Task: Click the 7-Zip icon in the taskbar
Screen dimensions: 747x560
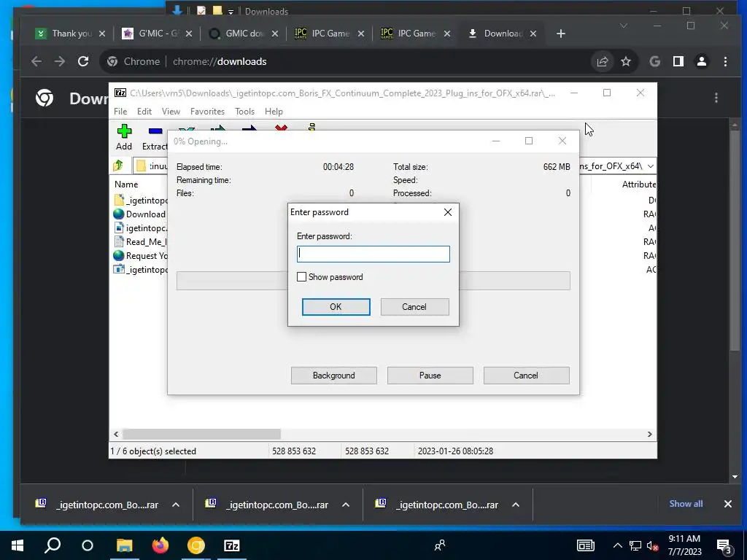Action: 231,545
